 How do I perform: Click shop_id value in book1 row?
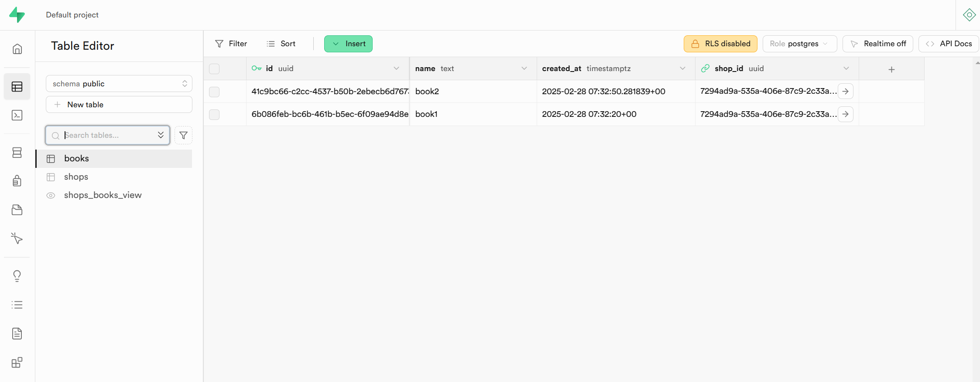[x=768, y=114]
